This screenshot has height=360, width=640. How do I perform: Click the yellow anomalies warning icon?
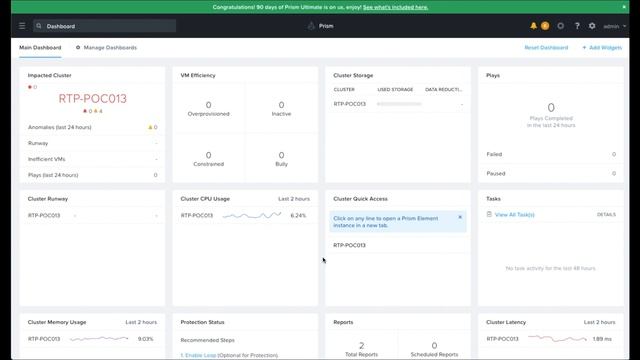point(150,127)
